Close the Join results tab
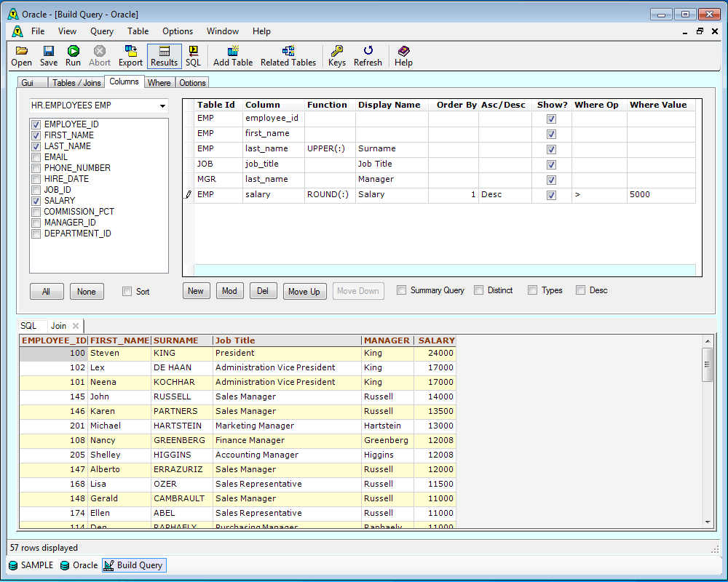Screen dimensions: 728x582 (76, 326)
